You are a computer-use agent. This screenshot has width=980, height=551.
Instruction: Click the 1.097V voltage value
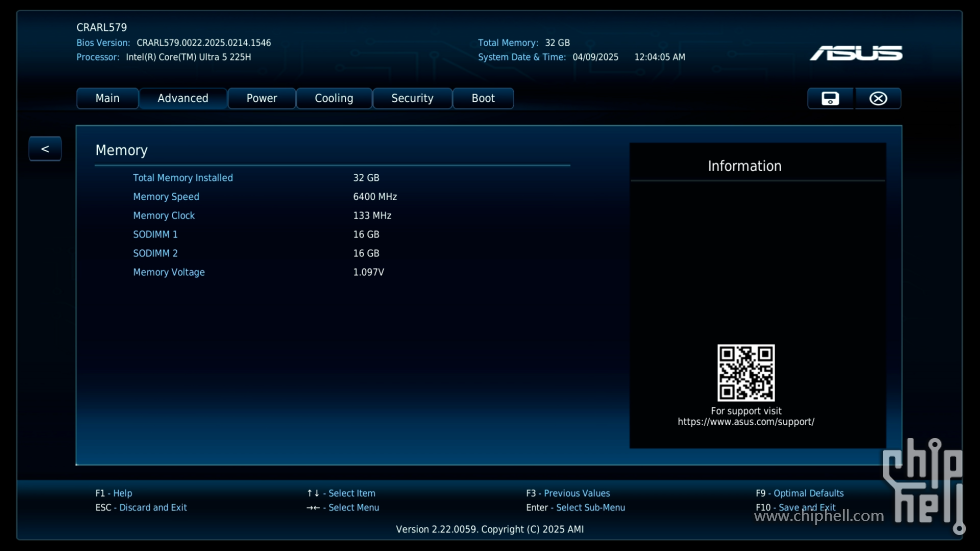pos(369,272)
